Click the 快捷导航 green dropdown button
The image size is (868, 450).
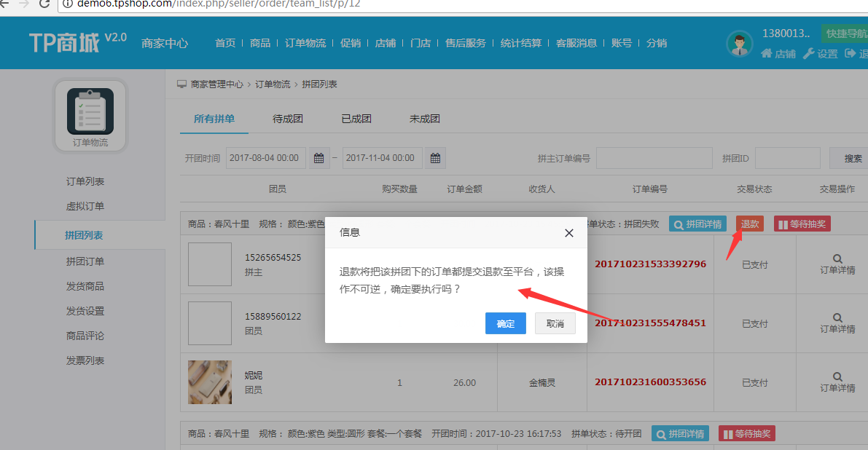845,33
